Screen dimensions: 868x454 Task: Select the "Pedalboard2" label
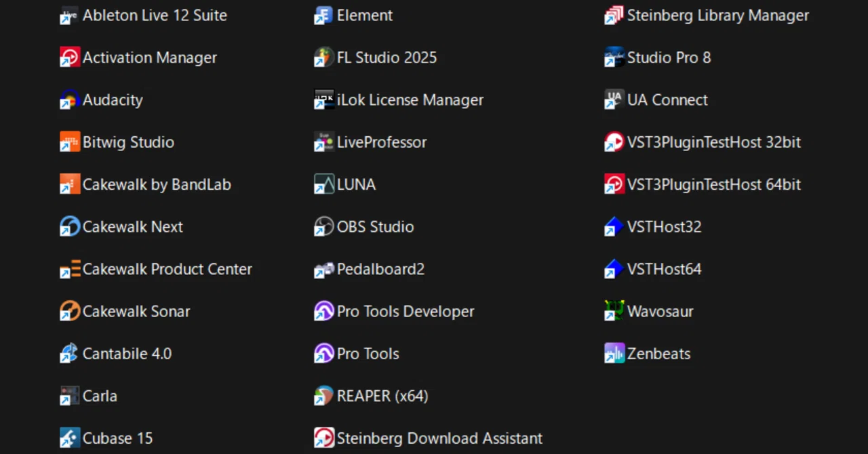coord(380,269)
